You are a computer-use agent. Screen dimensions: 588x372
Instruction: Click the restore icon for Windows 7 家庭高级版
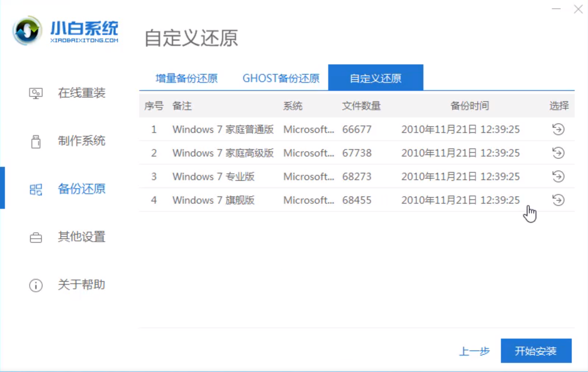tap(558, 153)
